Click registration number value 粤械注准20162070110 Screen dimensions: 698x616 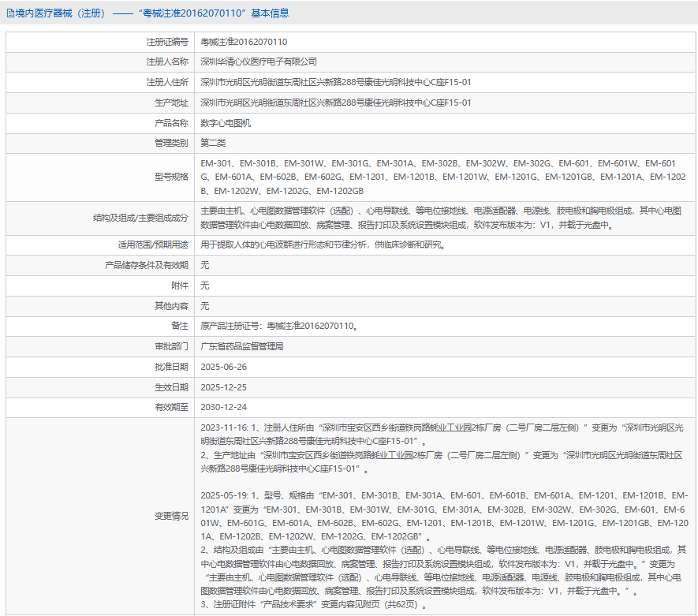[x=244, y=42]
